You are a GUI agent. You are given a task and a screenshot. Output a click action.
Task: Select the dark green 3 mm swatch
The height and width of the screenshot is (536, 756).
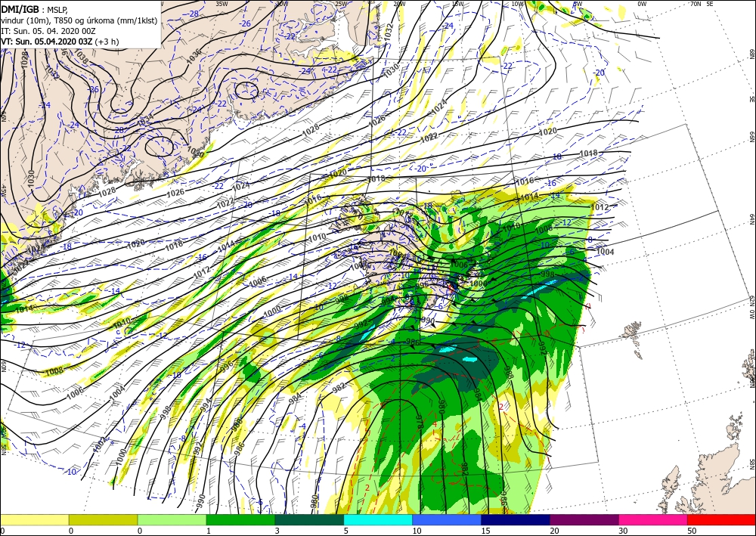[x=309, y=519]
